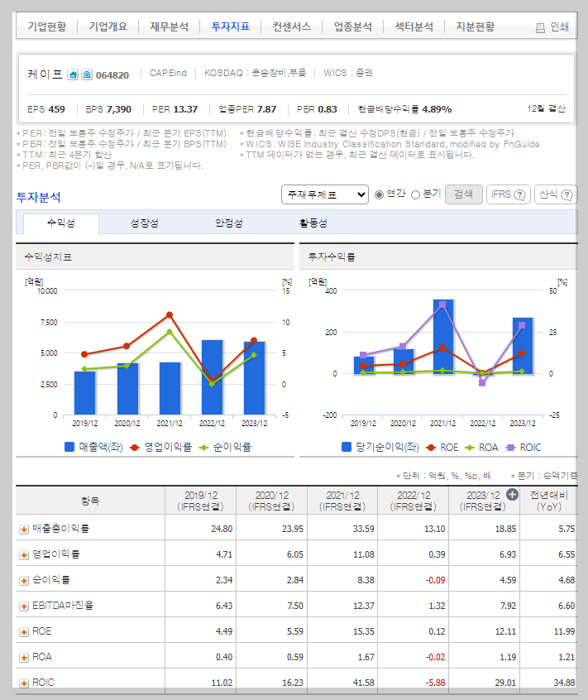588x700 pixels.
Task: Click the -0.09 순이익률 value
Action: point(435,580)
